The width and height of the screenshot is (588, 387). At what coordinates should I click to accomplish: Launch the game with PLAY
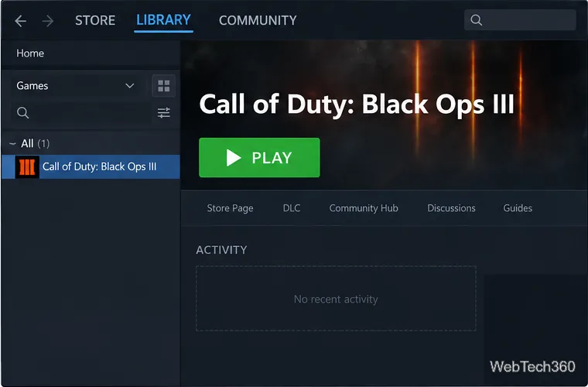tap(259, 157)
